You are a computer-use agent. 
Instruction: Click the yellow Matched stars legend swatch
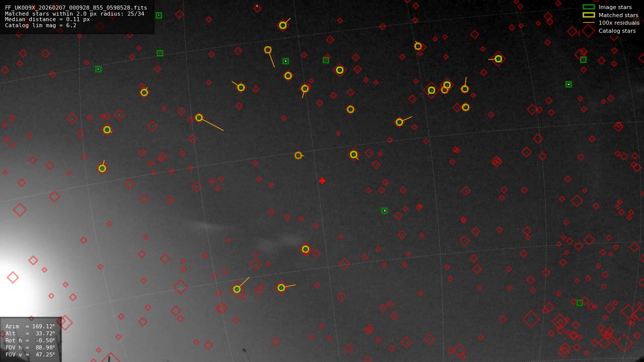pos(589,15)
